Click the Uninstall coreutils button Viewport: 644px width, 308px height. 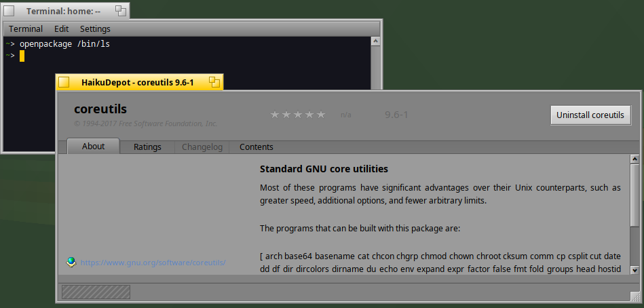[590, 115]
